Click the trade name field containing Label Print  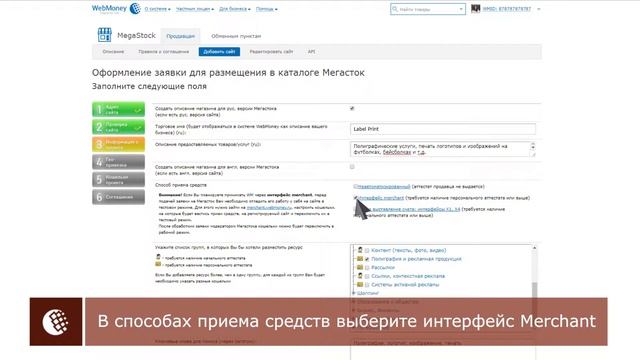[443, 129]
